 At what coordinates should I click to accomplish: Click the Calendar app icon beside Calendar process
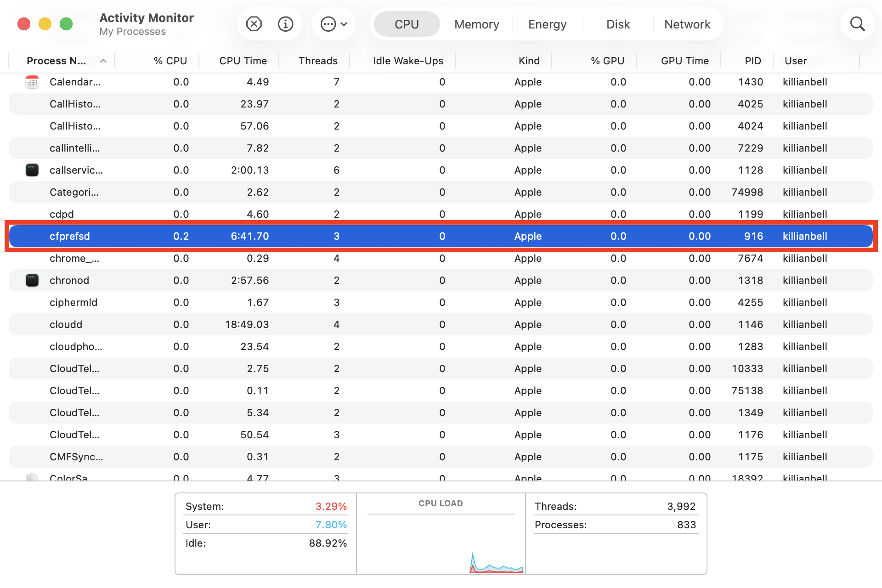(x=32, y=82)
